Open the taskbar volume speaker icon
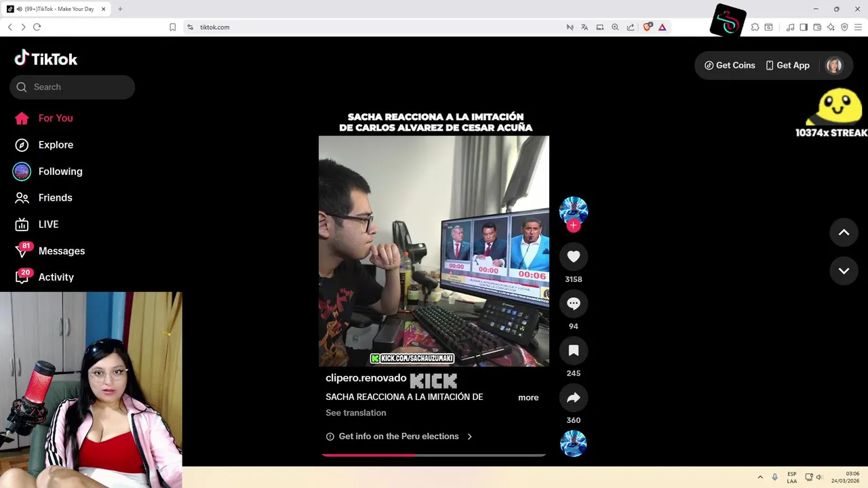The width and height of the screenshot is (868, 488). click(819, 477)
